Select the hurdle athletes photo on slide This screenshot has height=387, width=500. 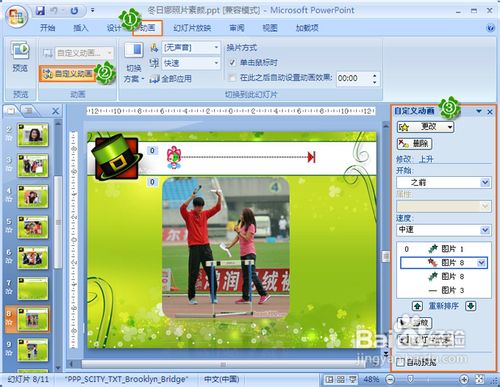pos(226,247)
